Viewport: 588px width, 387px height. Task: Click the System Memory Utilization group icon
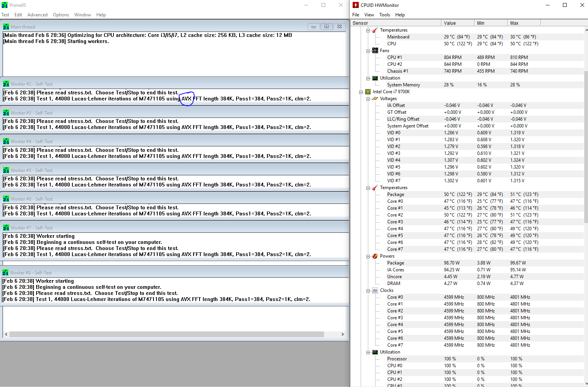click(375, 78)
